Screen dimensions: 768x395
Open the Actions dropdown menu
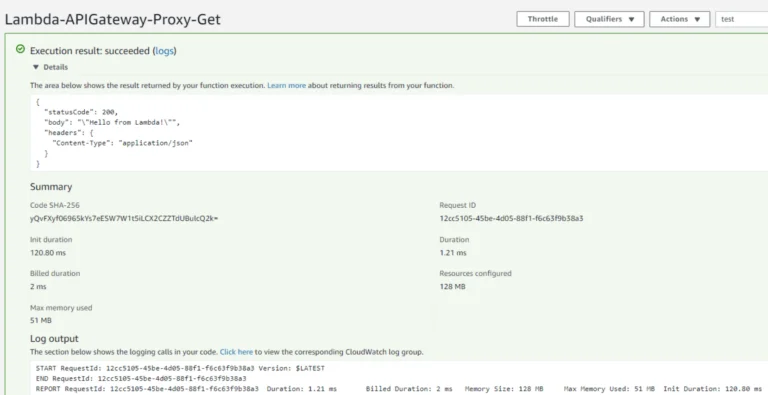click(679, 19)
